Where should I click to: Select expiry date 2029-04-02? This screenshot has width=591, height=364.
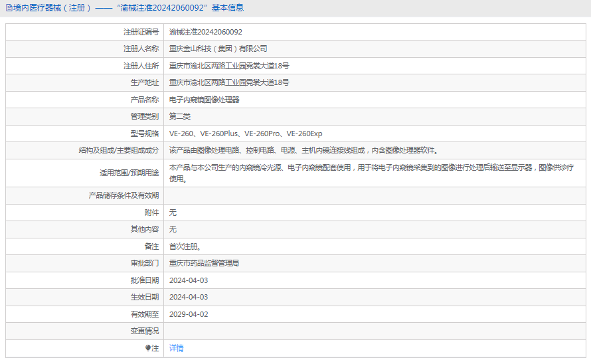click(x=189, y=314)
